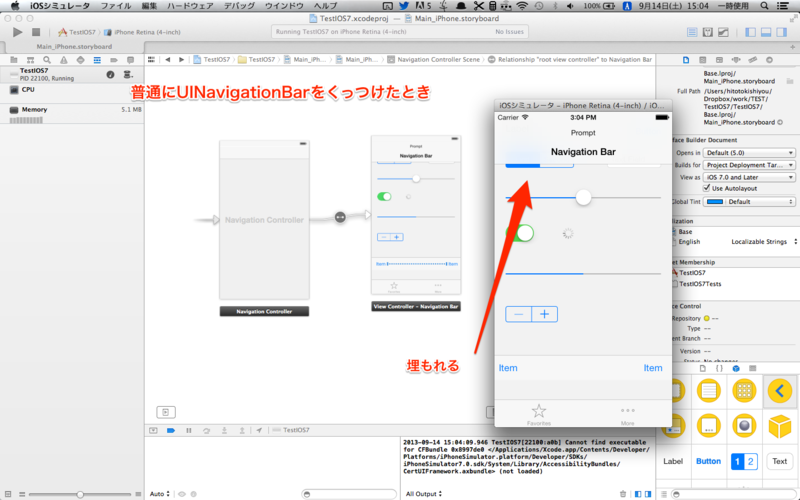800x500 pixels.
Task: Click the slider knob in the simulator
Action: [x=583, y=197]
